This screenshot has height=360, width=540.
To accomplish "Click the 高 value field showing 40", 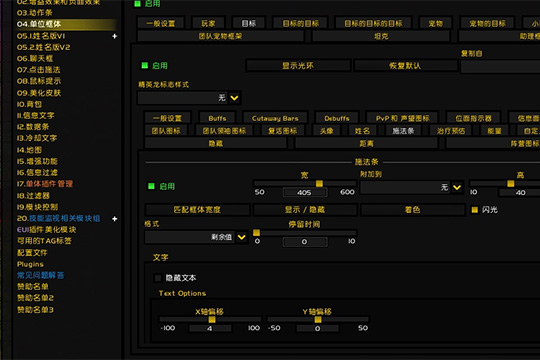I will (520, 193).
